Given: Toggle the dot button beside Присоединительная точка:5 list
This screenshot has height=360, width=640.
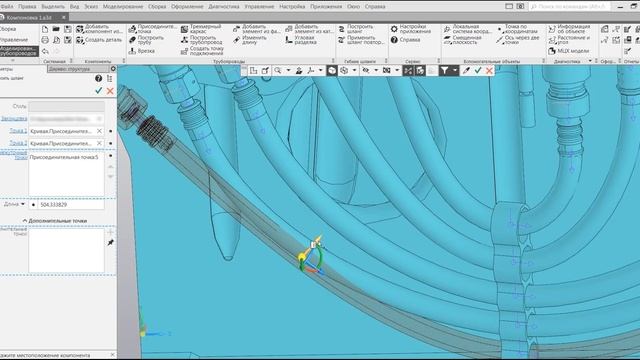Looking at the screenshot, I should tap(111, 156).
